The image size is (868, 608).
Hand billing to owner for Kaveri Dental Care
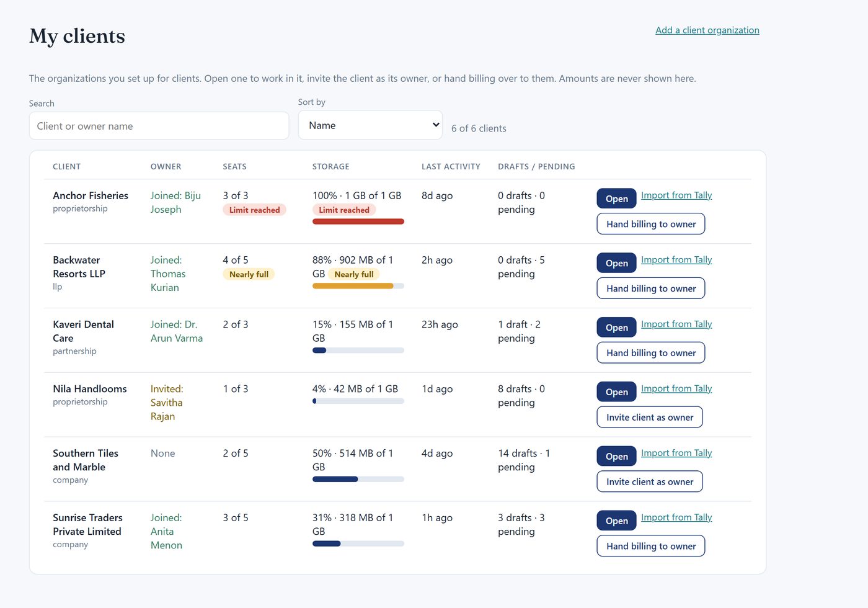tap(651, 353)
